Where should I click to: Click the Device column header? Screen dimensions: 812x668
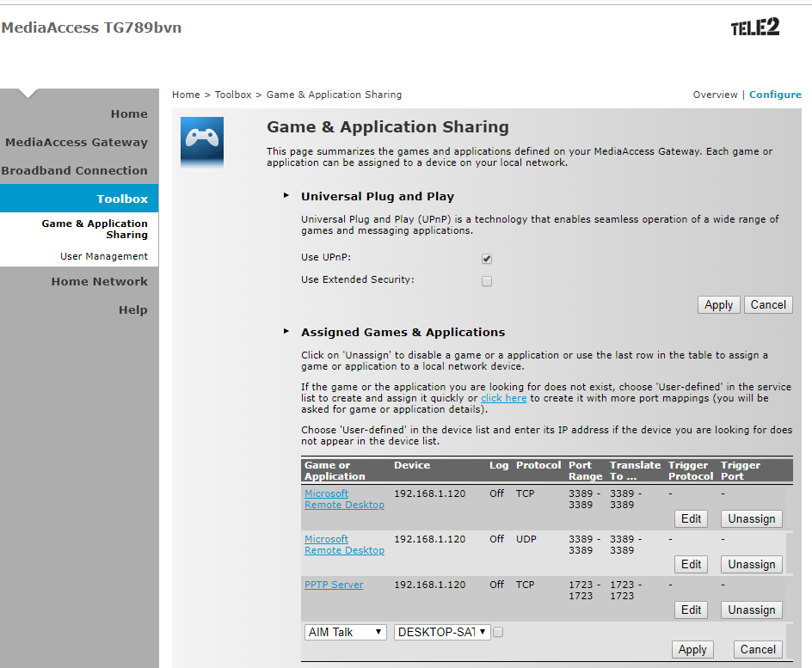point(412,465)
